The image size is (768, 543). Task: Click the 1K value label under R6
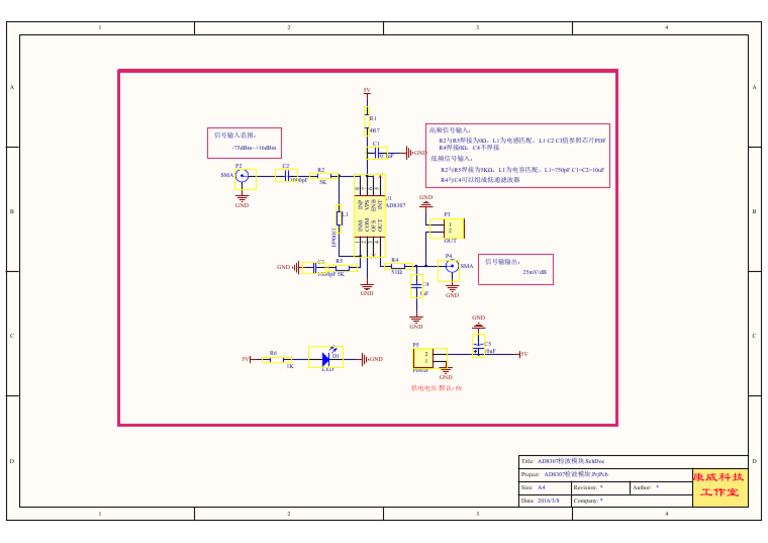pos(289,366)
